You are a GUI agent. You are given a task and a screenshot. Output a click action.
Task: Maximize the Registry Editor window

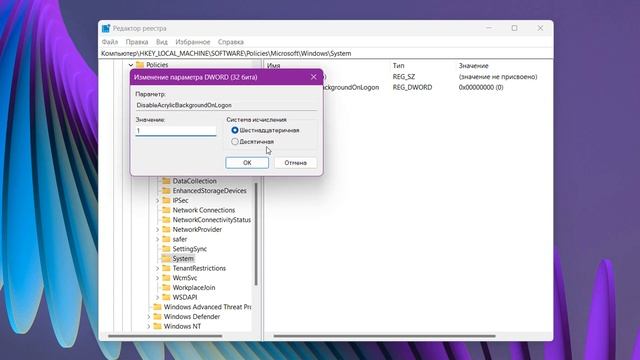pyautogui.click(x=514, y=28)
